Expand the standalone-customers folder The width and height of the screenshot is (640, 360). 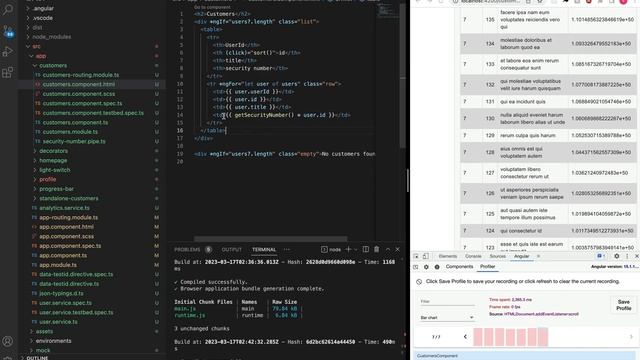point(69,198)
